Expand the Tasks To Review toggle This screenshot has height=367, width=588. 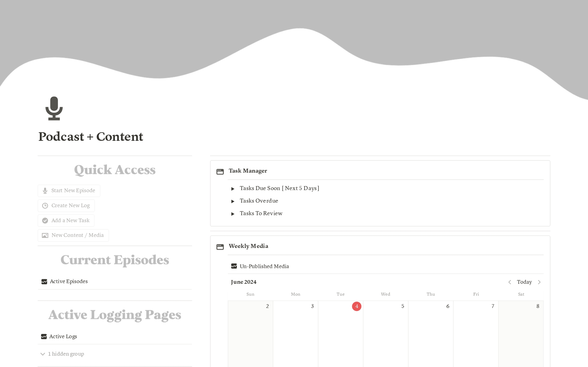233,214
